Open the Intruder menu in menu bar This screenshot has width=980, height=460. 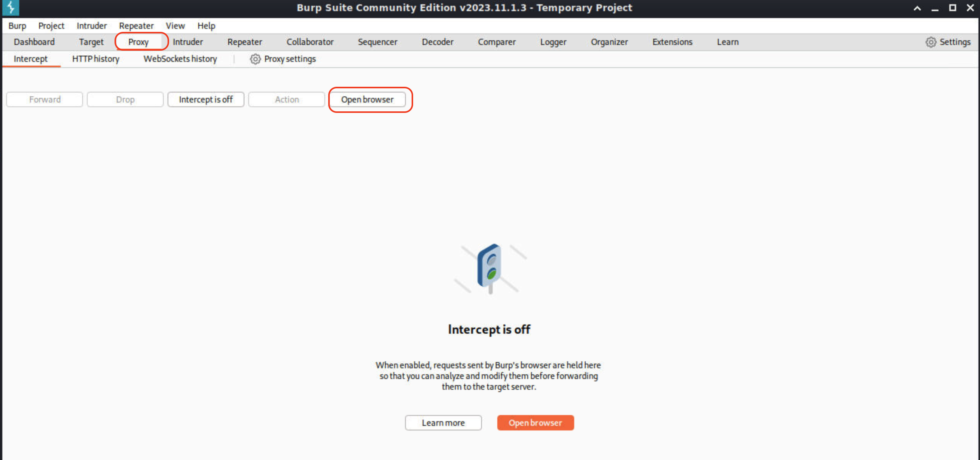click(91, 26)
